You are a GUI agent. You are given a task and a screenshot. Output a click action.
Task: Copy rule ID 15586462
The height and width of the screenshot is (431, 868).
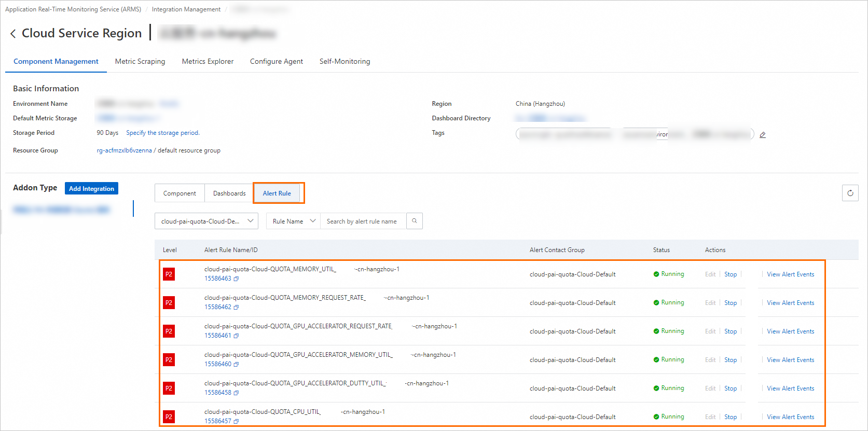click(x=236, y=308)
